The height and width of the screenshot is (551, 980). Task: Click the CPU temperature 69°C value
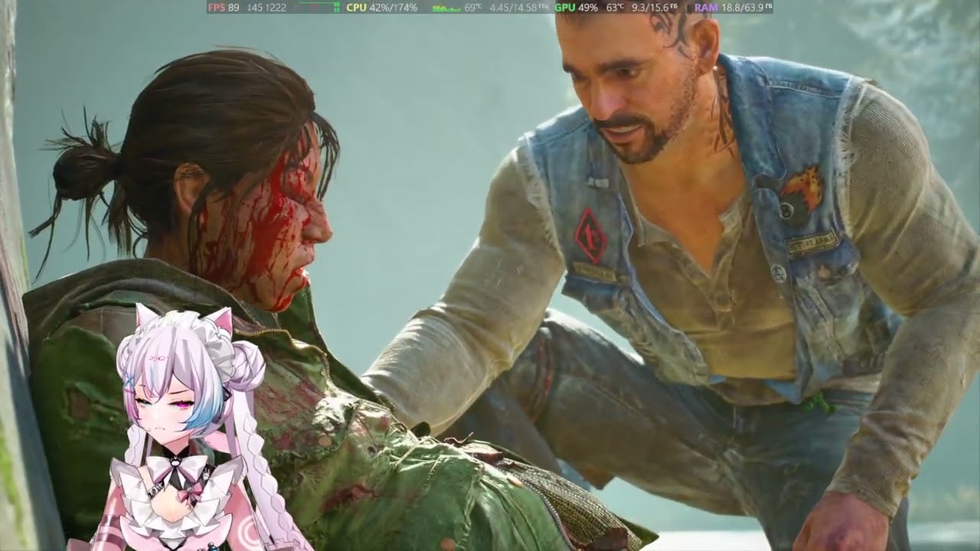472,7
